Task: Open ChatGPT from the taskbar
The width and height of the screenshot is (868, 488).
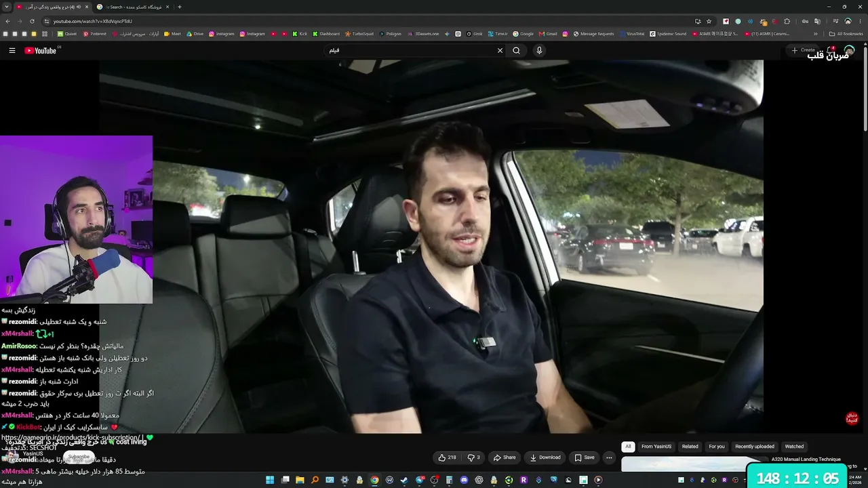Action: tap(479, 480)
